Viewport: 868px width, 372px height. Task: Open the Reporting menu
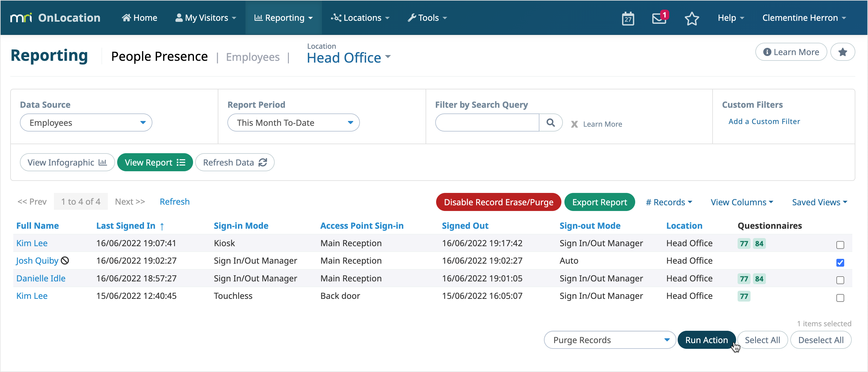click(x=283, y=17)
